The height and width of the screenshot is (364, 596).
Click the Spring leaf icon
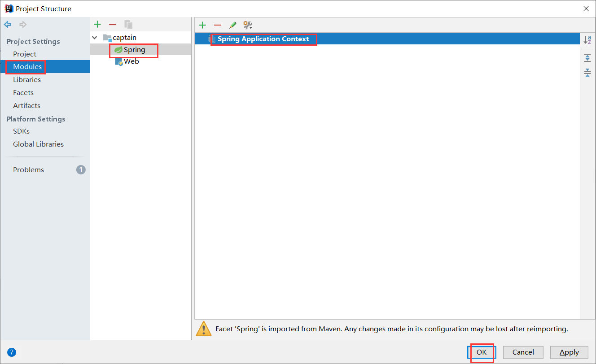point(118,50)
